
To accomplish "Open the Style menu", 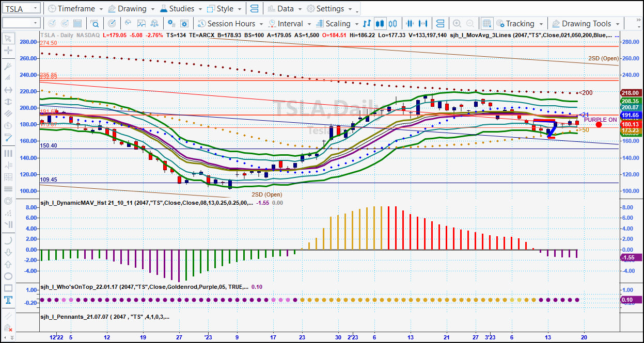I will [224, 9].
